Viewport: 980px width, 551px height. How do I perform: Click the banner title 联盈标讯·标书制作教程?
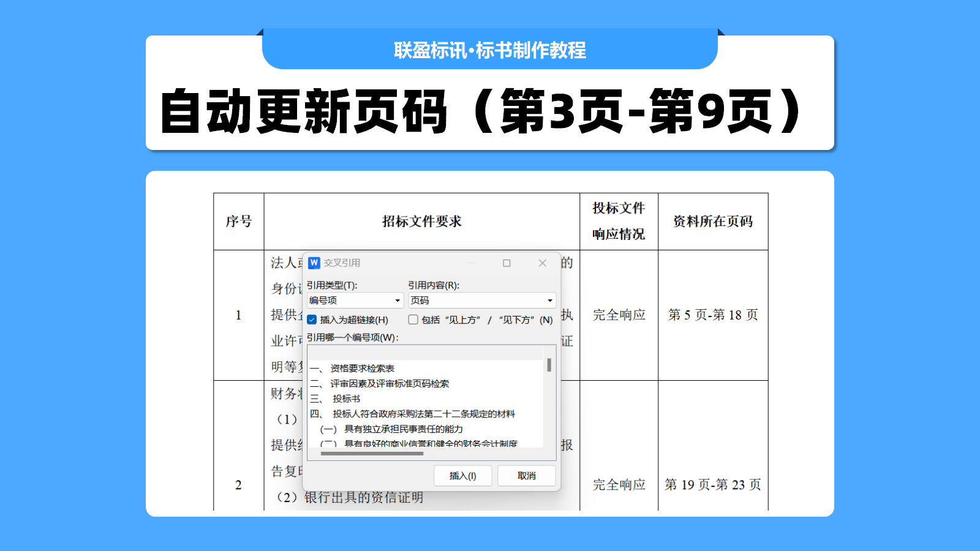pos(490,50)
